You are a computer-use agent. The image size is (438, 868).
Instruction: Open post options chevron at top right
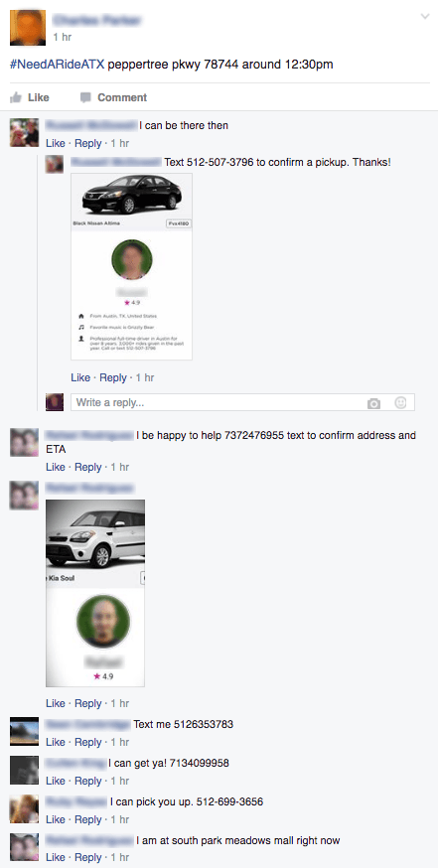(425, 17)
